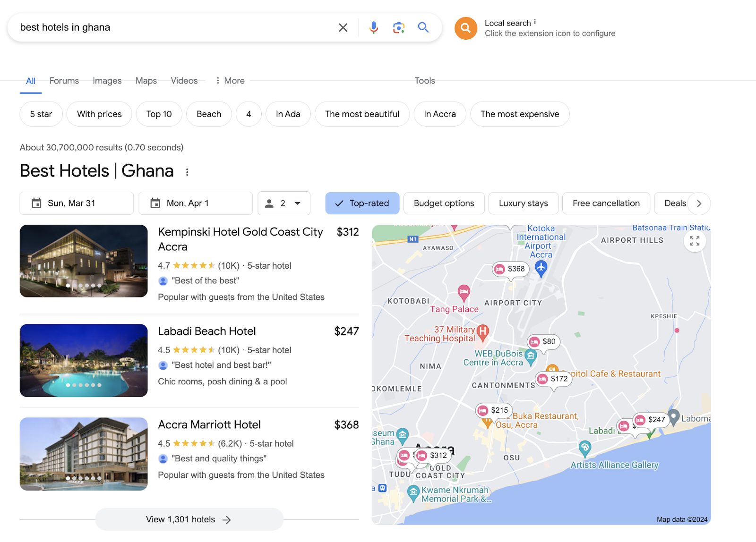The height and width of the screenshot is (542, 756).
Task: Switch to Images tab
Action: click(107, 81)
